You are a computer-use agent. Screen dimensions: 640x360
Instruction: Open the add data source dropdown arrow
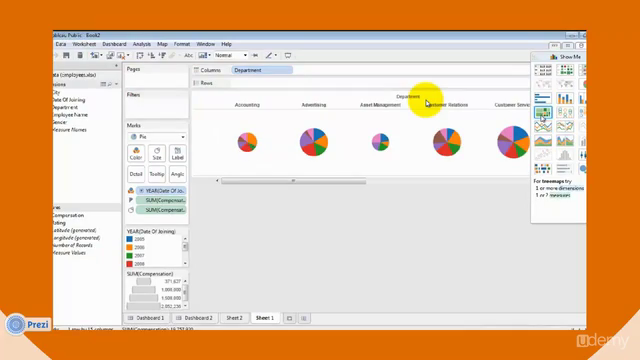[x=101, y=55]
